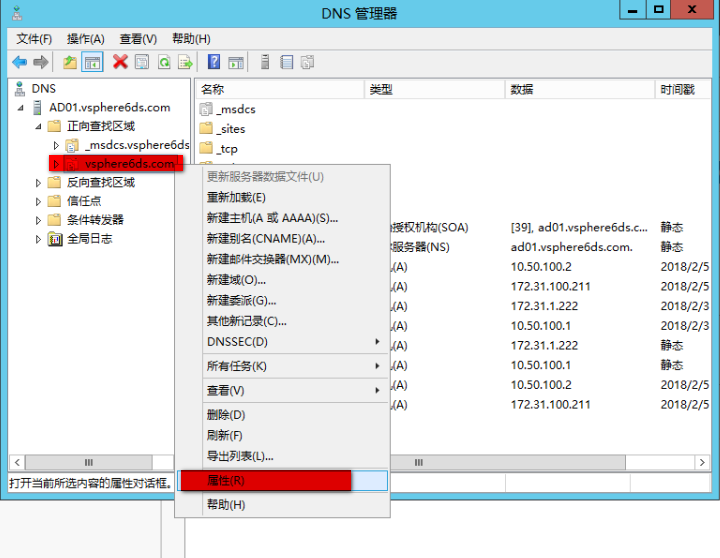Click the 反向查找区域 folder icon
Viewport: 720px width, 558px height.
[x=54, y=182]
